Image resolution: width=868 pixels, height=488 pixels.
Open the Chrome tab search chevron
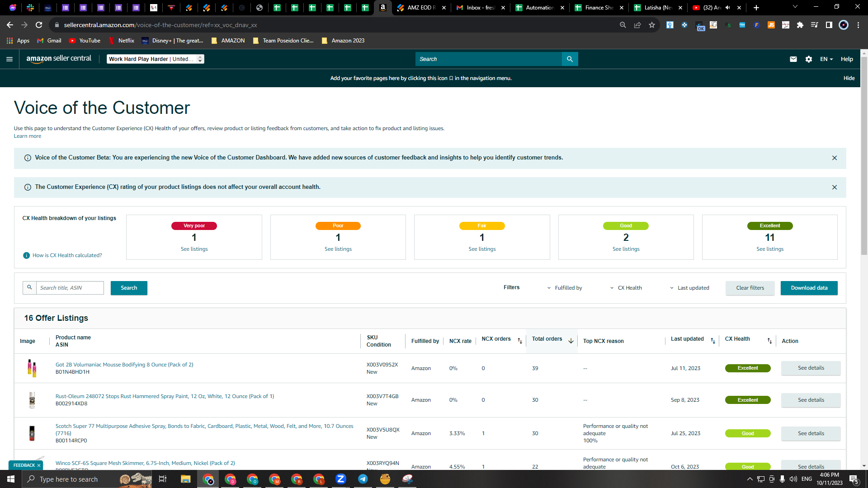(x=795, y=7)
